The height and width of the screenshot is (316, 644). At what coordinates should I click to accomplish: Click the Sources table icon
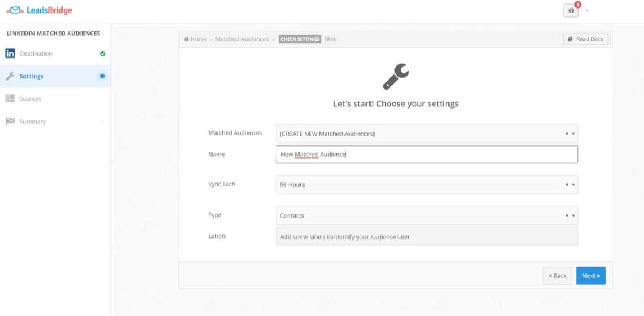coord(10,99)
